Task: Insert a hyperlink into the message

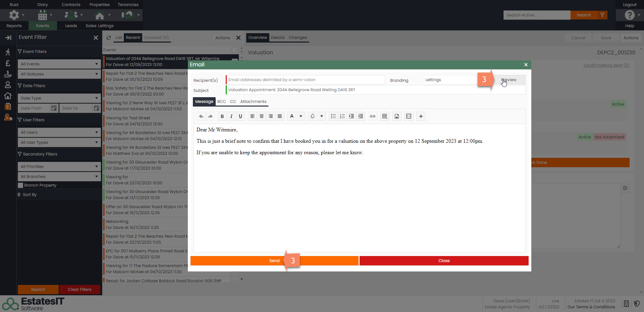Action: [372, 116]
